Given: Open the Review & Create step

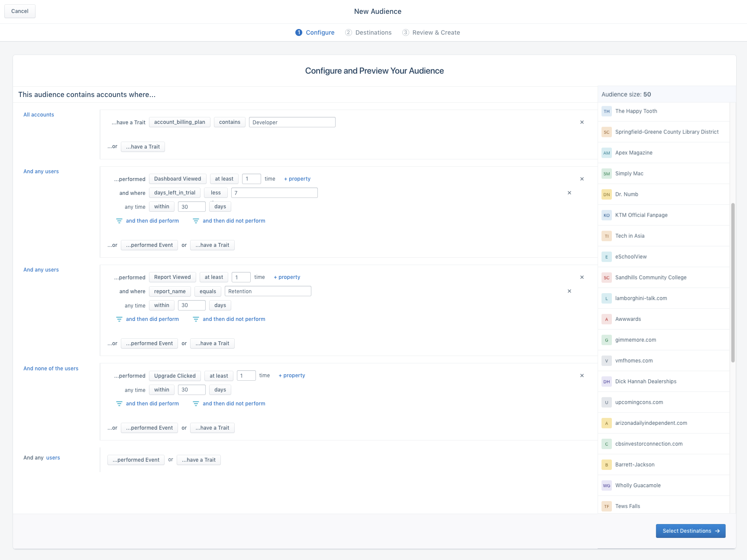Looking at the screenshot, I should click(431, 32).
